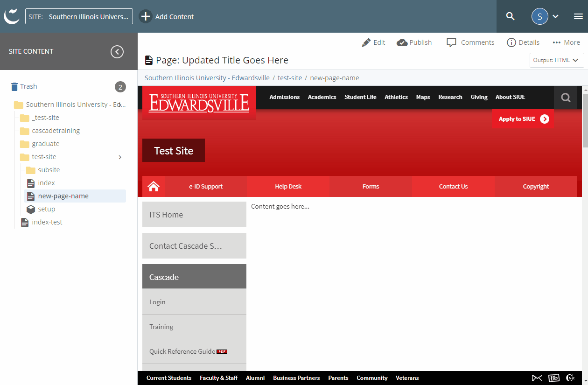Image resolution: width=588 pixels, height=385 pixels.
Task: Open the top bar search magnifier
Action: (511, 16)
